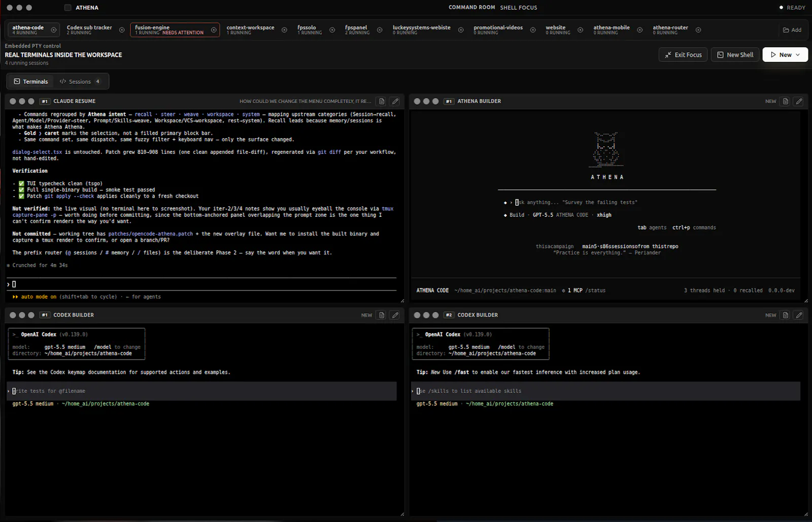The height and width of the screenshot is (522, 812).
Task: Add a new workspace folder
Action: (792, 30)
